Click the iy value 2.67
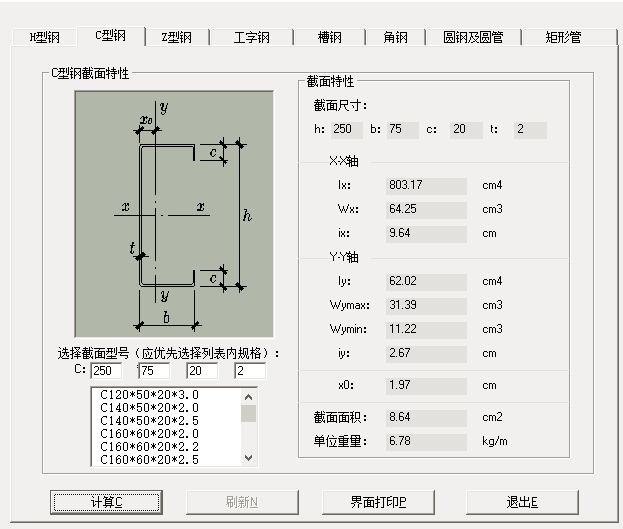 pyautogui.click(x=426, y=354)
